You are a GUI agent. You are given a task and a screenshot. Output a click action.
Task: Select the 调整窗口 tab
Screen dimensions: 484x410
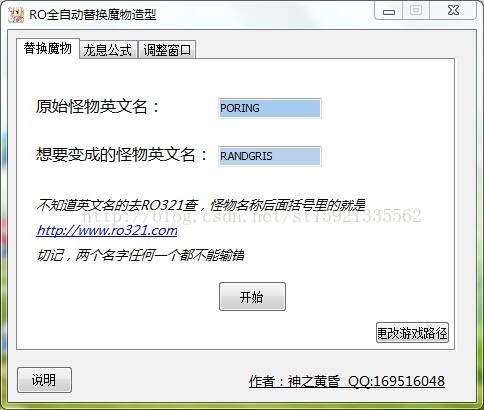point(167,50)
